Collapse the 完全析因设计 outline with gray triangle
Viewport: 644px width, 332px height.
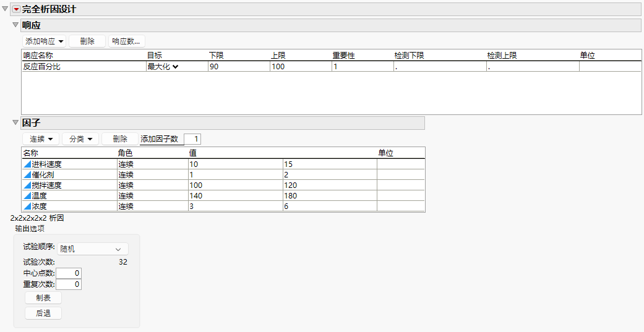(5, 9)
